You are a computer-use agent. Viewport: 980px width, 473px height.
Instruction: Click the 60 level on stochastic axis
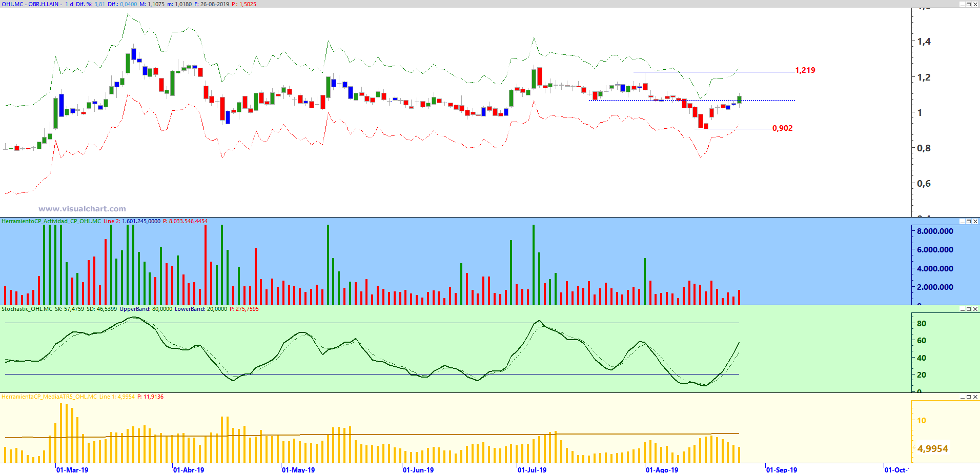pos(922,341)
